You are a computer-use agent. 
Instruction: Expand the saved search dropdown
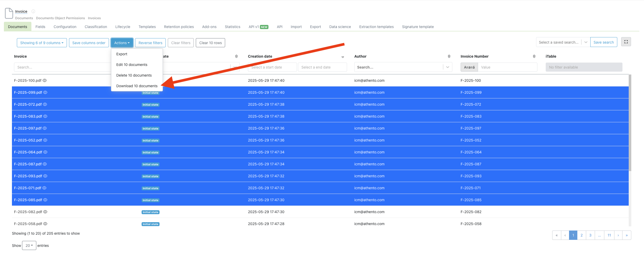coord(586,42)
